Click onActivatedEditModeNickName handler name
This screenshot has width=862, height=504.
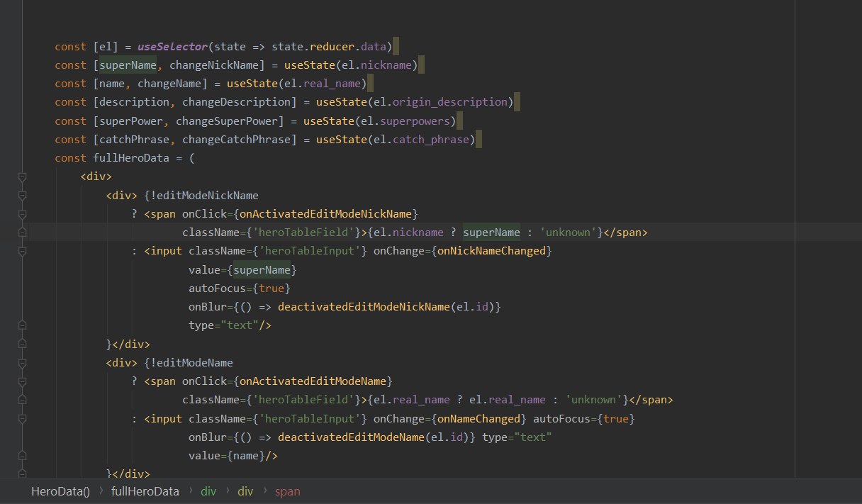point(327,213)
